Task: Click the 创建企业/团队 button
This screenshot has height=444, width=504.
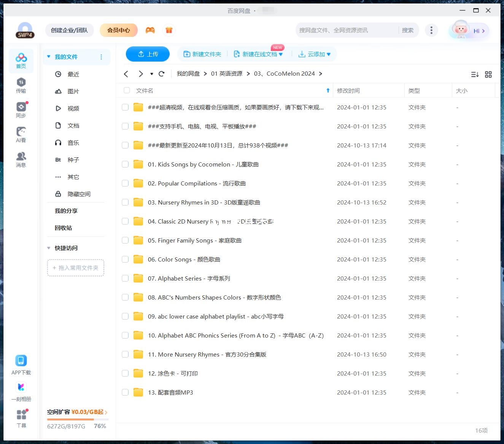Action: (x=69, y=30)
